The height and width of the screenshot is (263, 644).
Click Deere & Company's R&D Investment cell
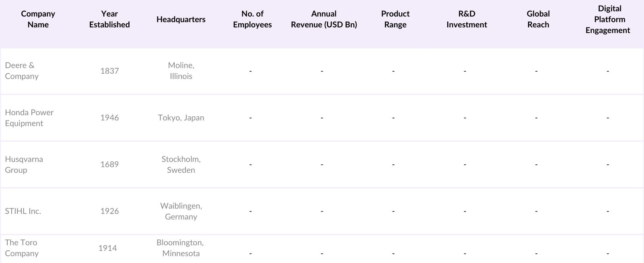(x=465, y=71)
